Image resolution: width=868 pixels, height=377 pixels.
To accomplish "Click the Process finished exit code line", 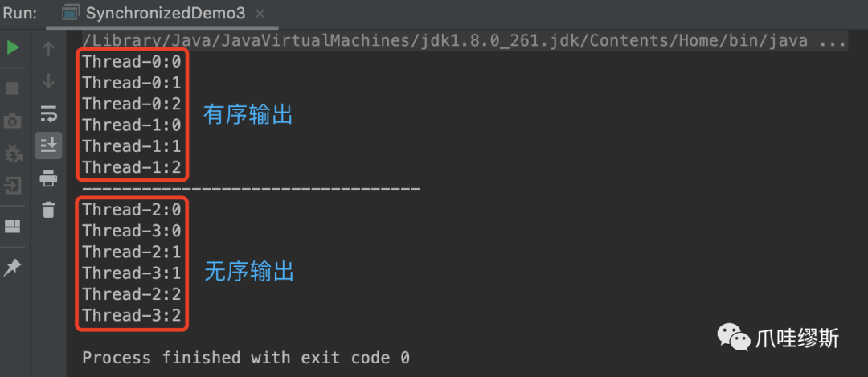I will 247,358.
